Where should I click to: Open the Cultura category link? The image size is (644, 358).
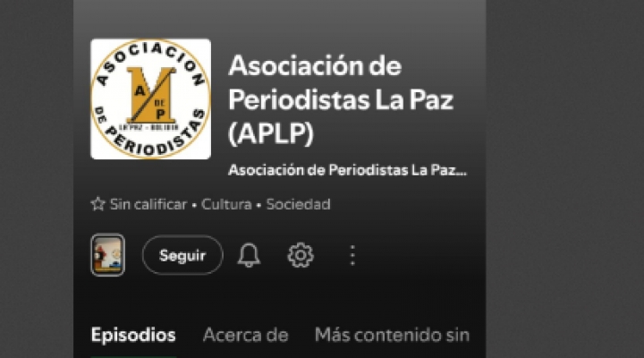pyautogui.click(x=226, y=204)
